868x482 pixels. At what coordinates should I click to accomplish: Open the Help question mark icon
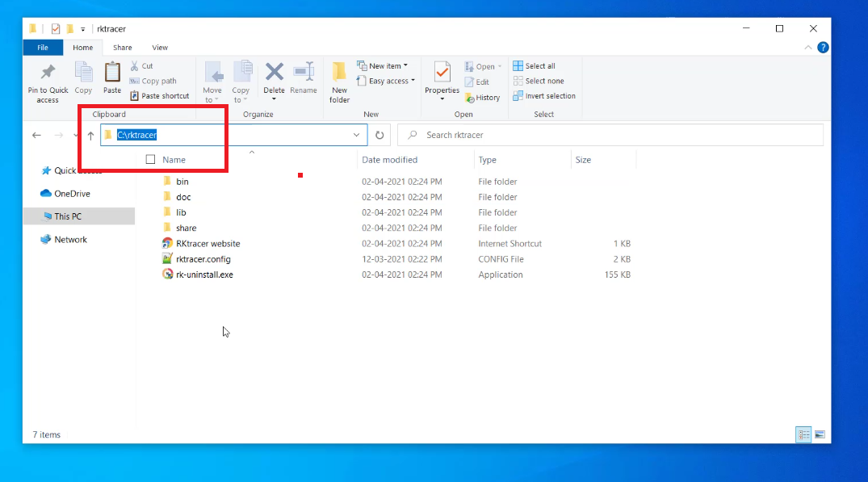tap(823, 48)
